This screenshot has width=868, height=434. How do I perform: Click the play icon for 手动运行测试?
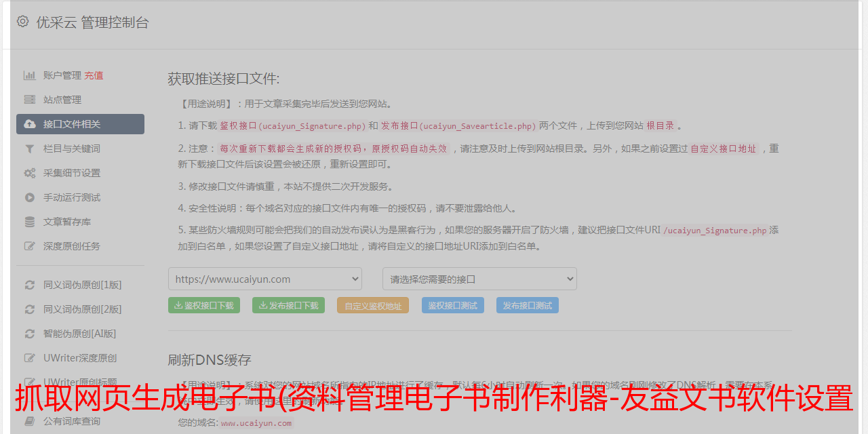[x=30, y=197]
